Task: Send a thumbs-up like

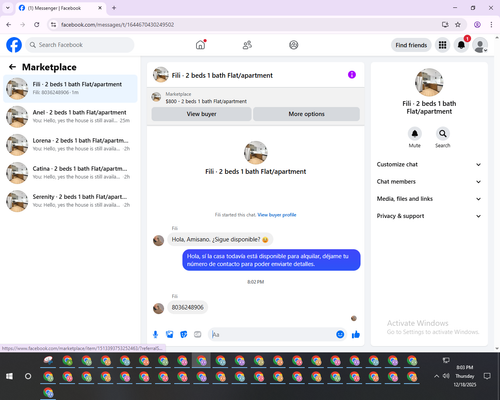Action: pos(356,334)
